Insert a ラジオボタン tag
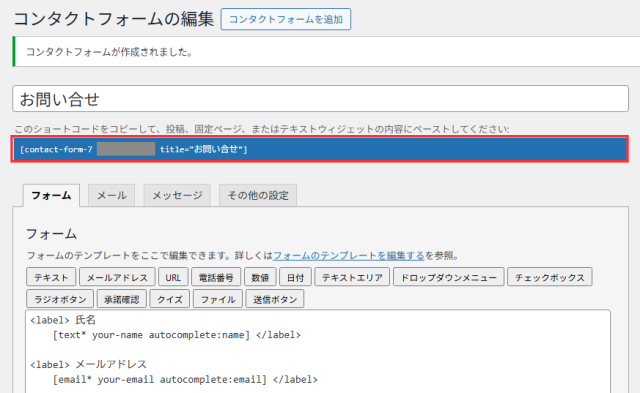Screen dimensions: 640x393 pos(60,299)
